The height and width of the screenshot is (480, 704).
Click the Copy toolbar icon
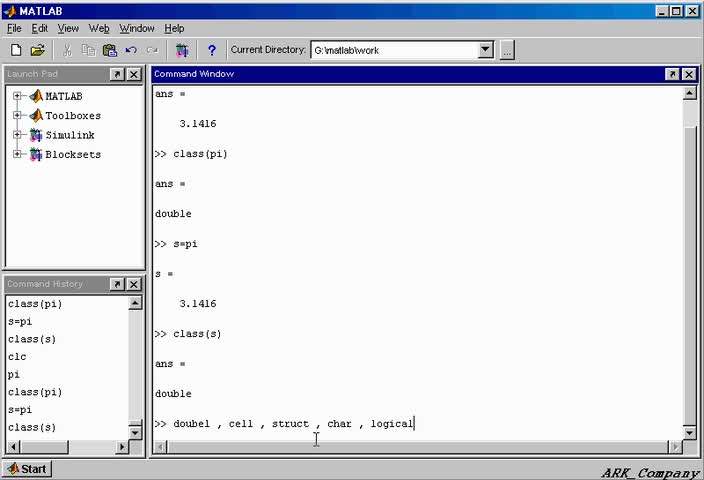pyautogui.click(x=88, y=50)
